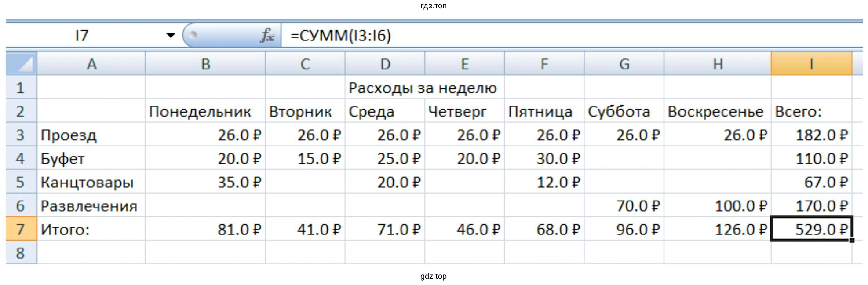
Task: Select row 7 header
Action: pos(21,229)
